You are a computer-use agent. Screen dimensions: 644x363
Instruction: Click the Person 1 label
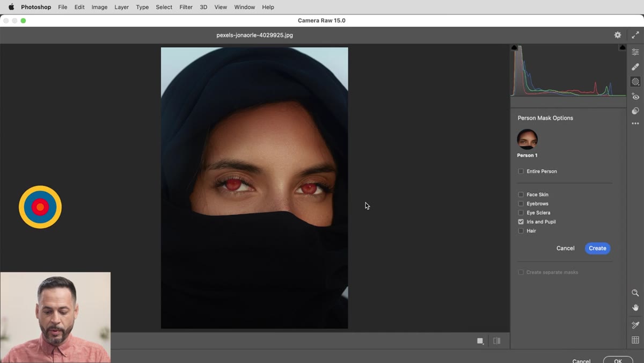pyautogui.click(x=527, y=155)
